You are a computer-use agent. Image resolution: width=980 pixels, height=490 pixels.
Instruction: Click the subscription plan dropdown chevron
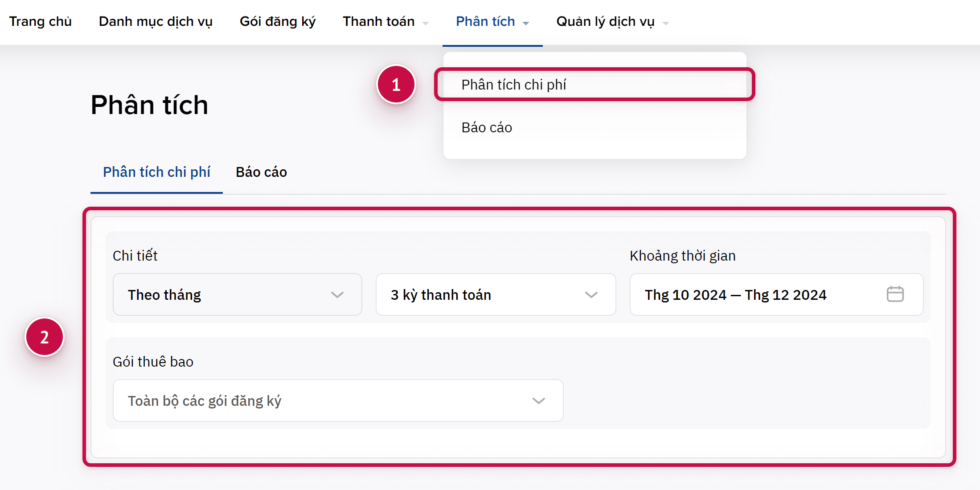[x=538, y=401]
